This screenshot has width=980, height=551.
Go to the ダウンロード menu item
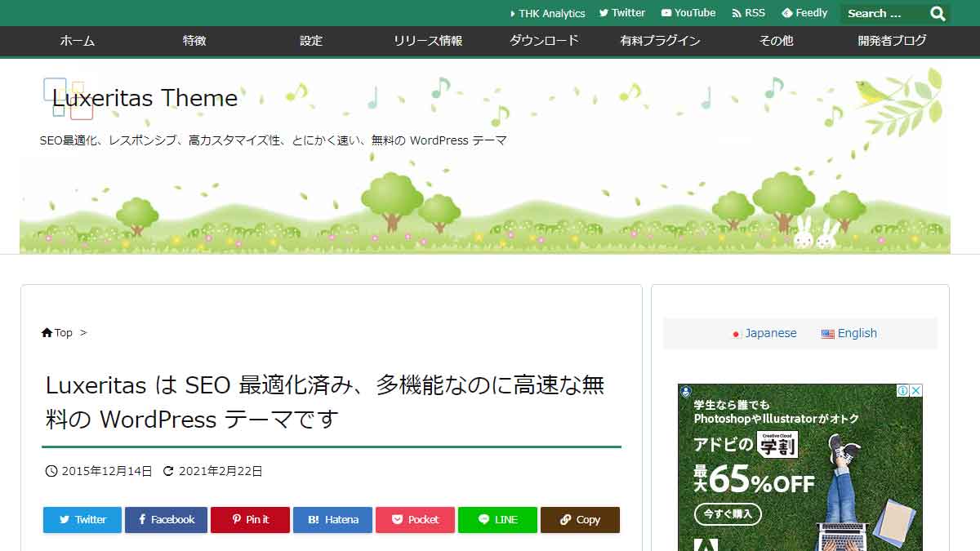click(544, 41)
